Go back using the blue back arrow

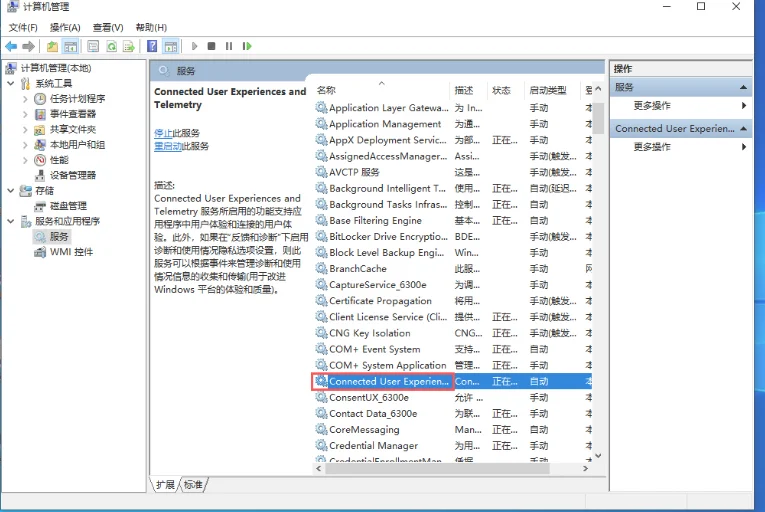[11, 46]
